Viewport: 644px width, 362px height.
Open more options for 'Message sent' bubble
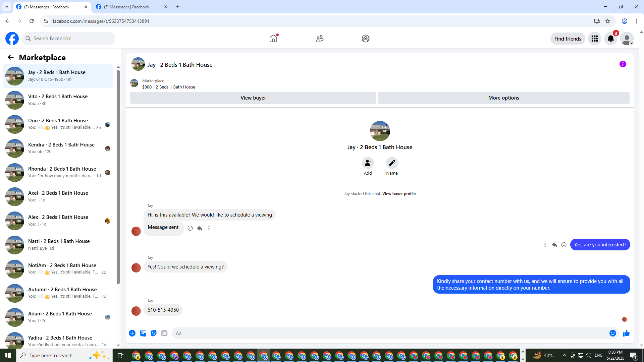click(x=209, y=228)
